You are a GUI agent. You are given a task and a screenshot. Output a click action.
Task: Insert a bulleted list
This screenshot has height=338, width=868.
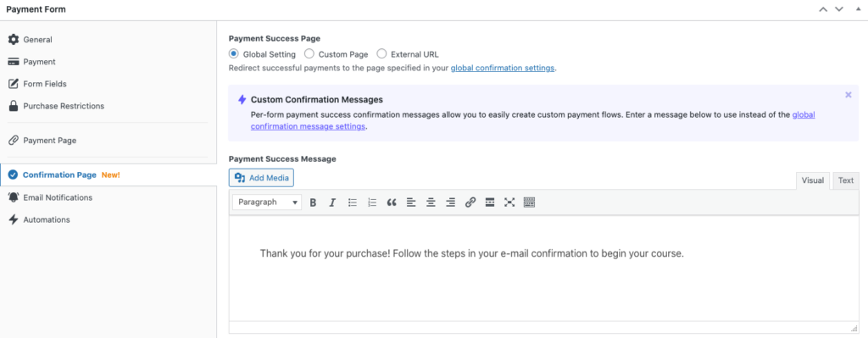352,202
